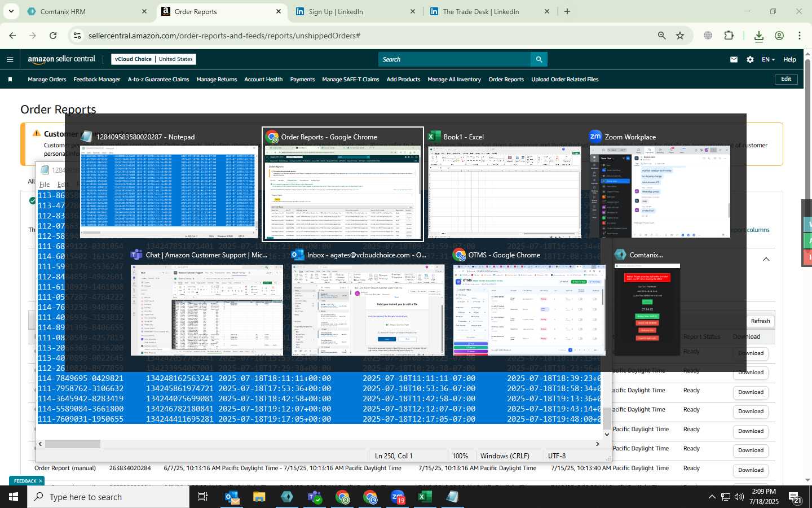Open Outlook from the taskbar
The width and height of the screenshot is (812, 508).
(x=232, y=497)
